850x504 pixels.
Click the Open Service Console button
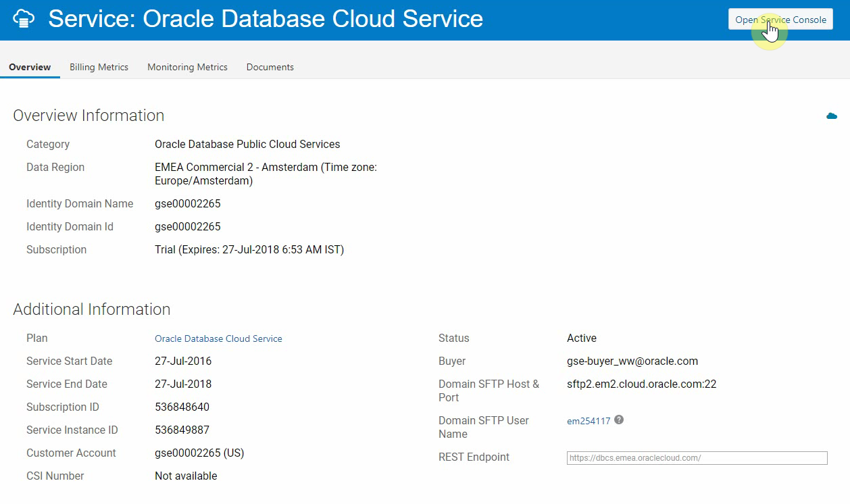pyautogui.click(x=780, y=20)
